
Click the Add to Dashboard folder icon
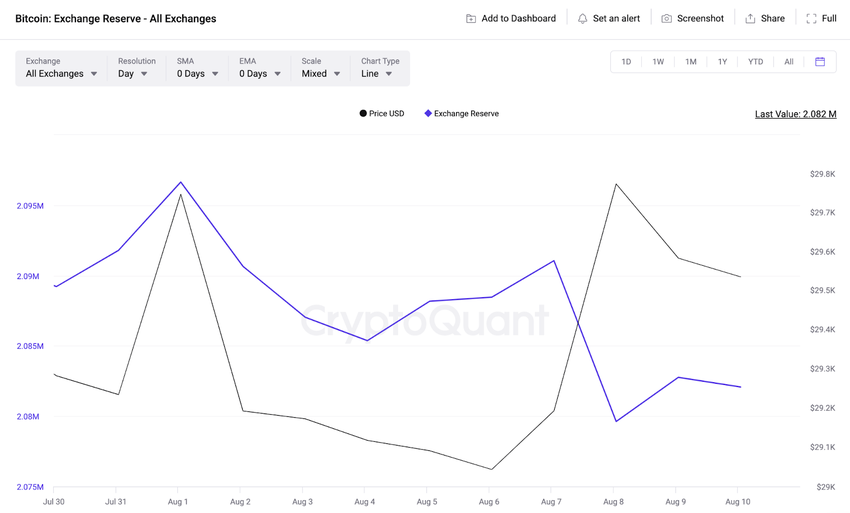(x=471, y=18)
